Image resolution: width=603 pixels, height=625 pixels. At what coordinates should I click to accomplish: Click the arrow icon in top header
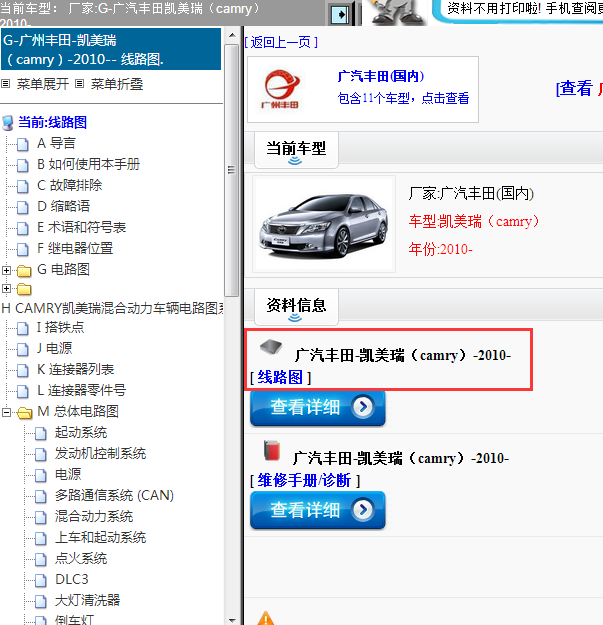point(340,14)
